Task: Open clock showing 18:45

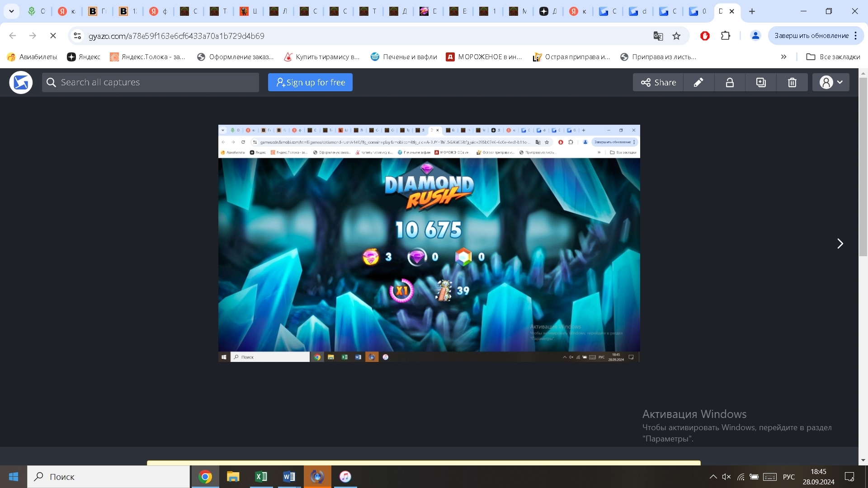Action: click(x=818, y=477)
